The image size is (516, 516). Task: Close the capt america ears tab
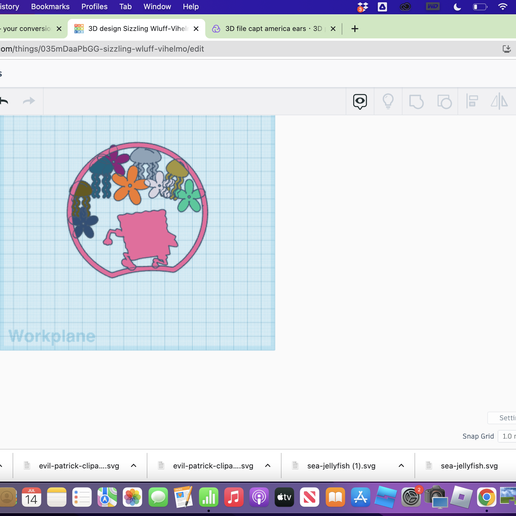pyautogui.click(x=333, y=29)
